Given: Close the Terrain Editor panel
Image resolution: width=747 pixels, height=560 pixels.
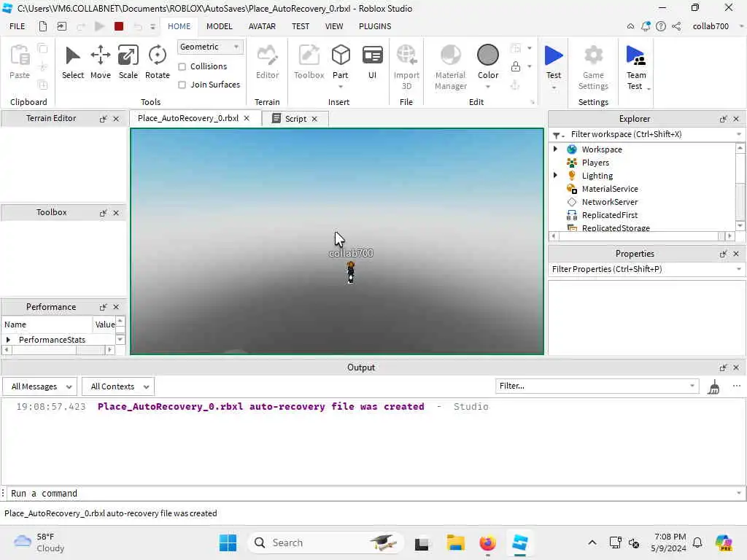Looking at the screenshot, I should 116,119.
